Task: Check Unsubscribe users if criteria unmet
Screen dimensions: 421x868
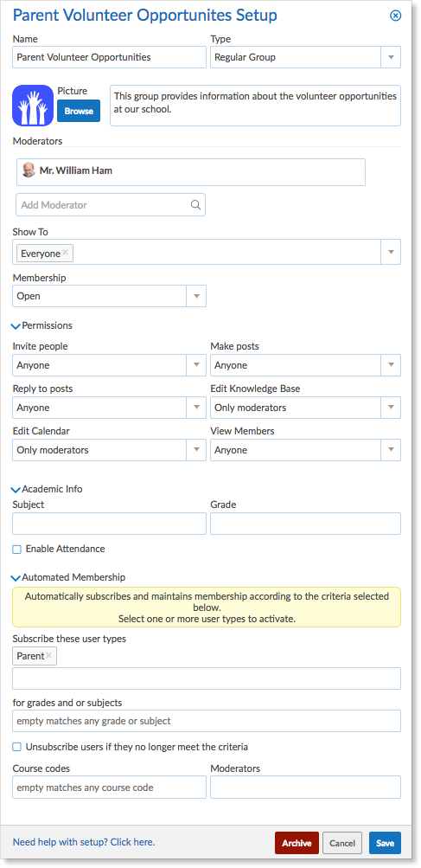Action: [16, 748]
